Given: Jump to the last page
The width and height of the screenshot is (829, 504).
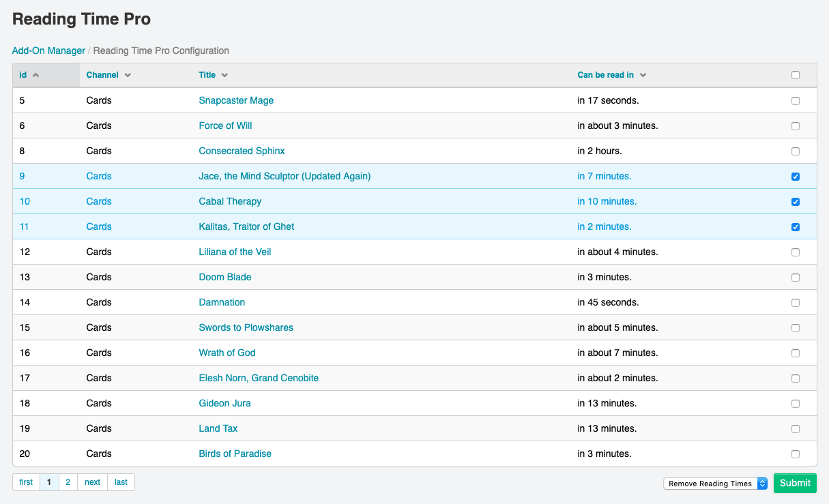Looking at the screenshot, I should pos(121,482).
